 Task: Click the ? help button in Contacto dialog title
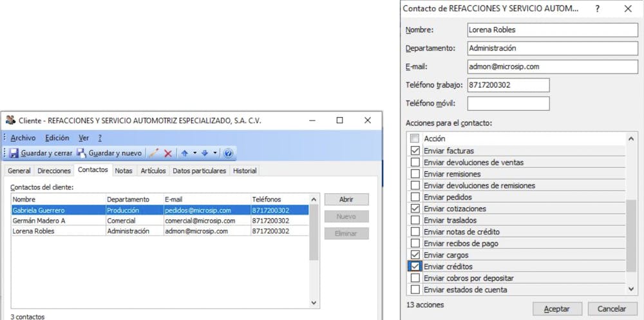pos(598,8)
